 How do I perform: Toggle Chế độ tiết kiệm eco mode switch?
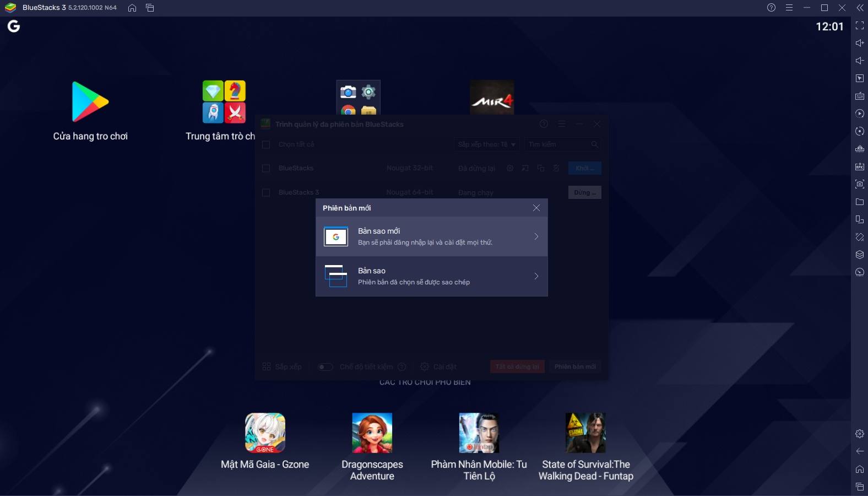325,367
